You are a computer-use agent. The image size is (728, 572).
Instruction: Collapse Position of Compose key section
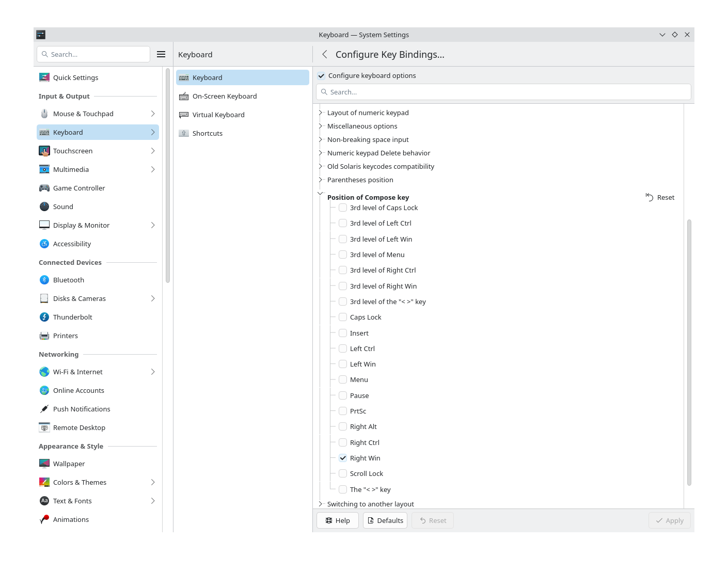320,194
